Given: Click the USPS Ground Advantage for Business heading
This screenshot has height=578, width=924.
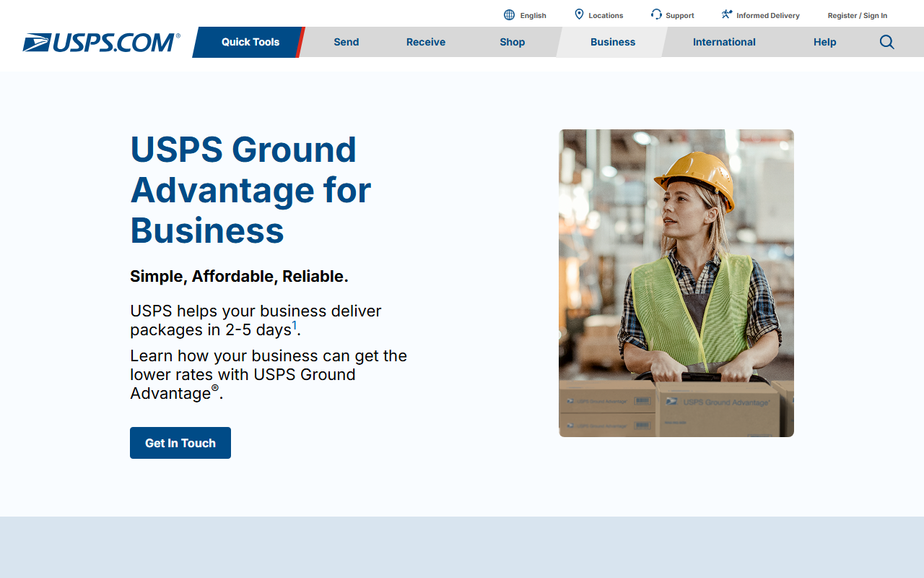Looking at the screenshot, I should [250, 190].
